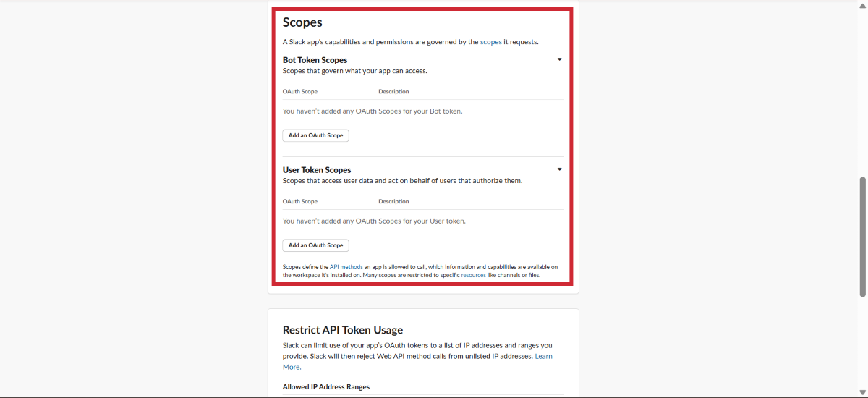
Task: Add an OAuth Scope for User token
Action: pyautogui.click(x=315, y=245)
